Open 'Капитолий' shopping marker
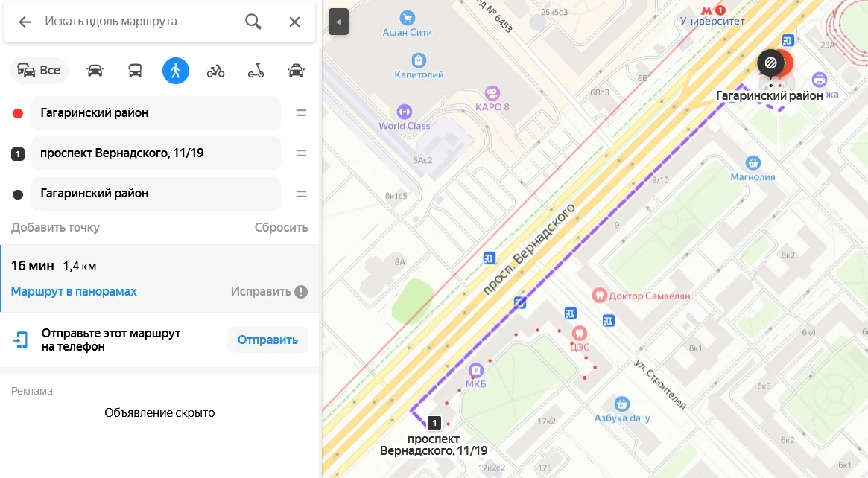The height and width of the screenshot is (478, 868). click(419, 60)
